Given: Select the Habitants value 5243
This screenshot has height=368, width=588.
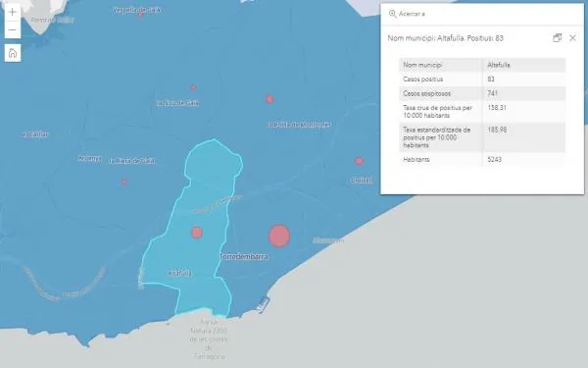Looking at the screenshot, I should tap(494, 160).
